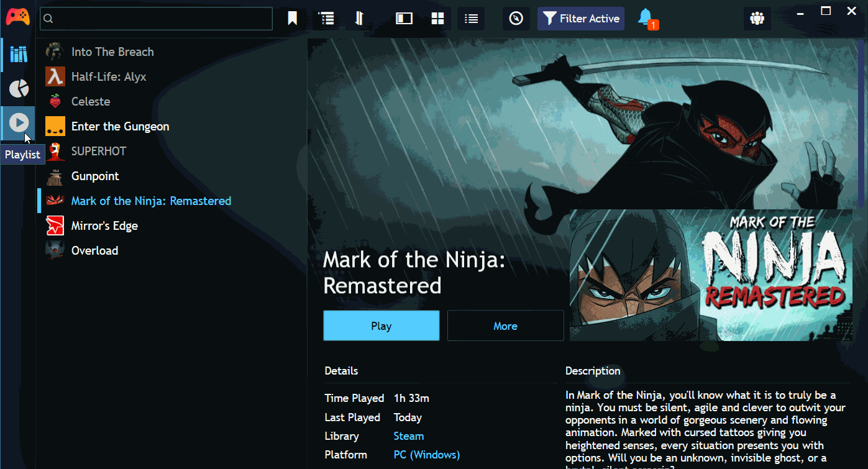The width and height of the screenshot is (868, 469).
Task: Pick a random game via compass icon
Action: 516,19
